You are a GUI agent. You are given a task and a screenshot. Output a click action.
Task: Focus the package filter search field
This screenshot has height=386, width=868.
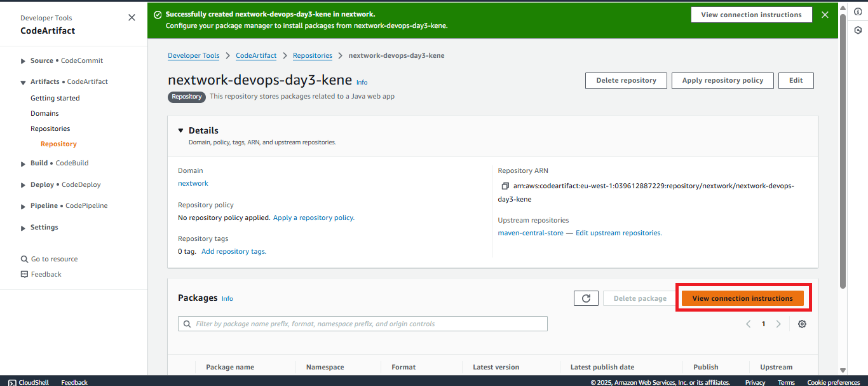pos(363,324)
